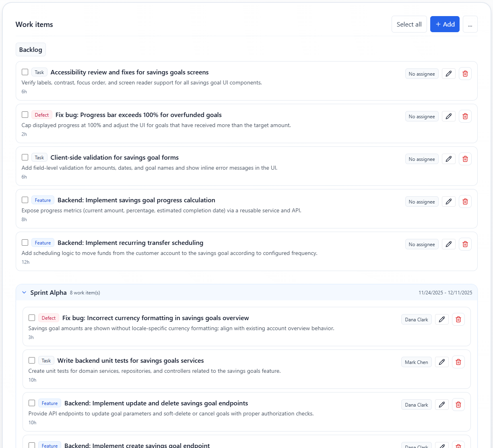Click the Mark Chen assignee badge
The height and width of the screenshot is (448, 493).
pos(416,362)
